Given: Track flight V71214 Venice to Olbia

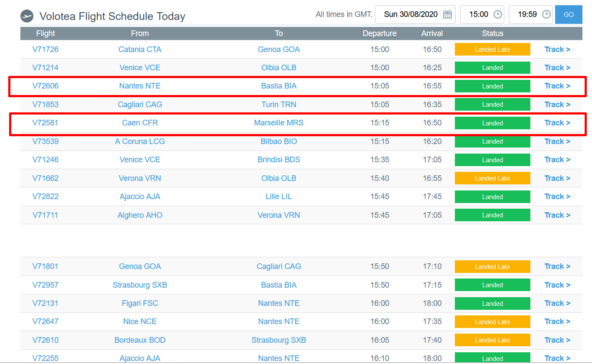Looking at the screenshot, I should [557, 68].
